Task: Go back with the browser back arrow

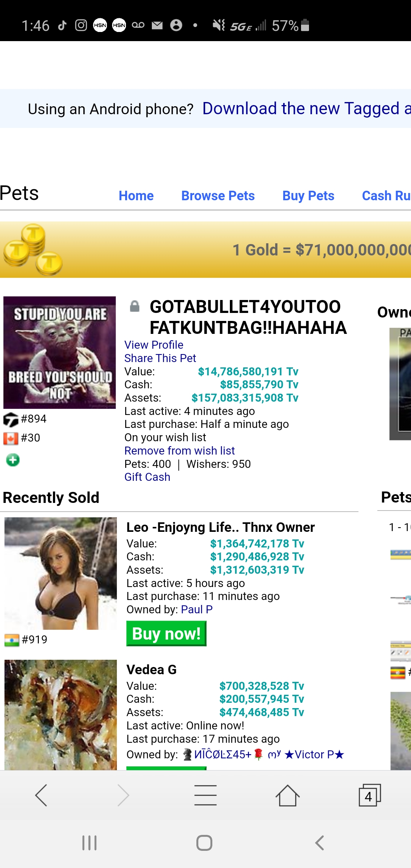Action: (x=41, y=795)
